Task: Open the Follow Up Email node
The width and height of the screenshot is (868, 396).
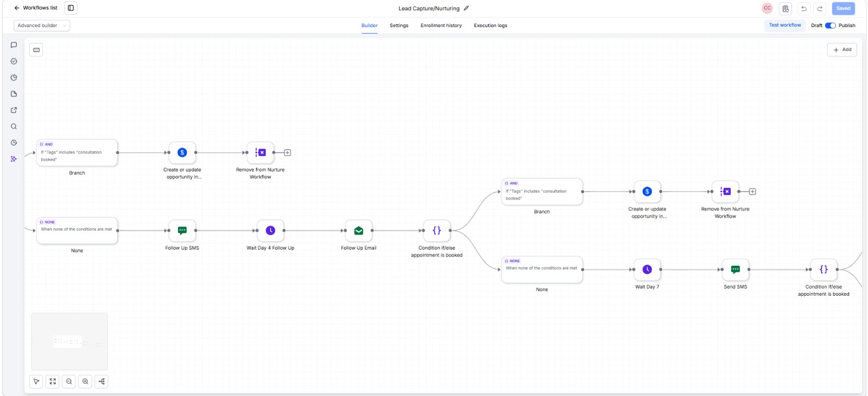Action: (359, 231)
